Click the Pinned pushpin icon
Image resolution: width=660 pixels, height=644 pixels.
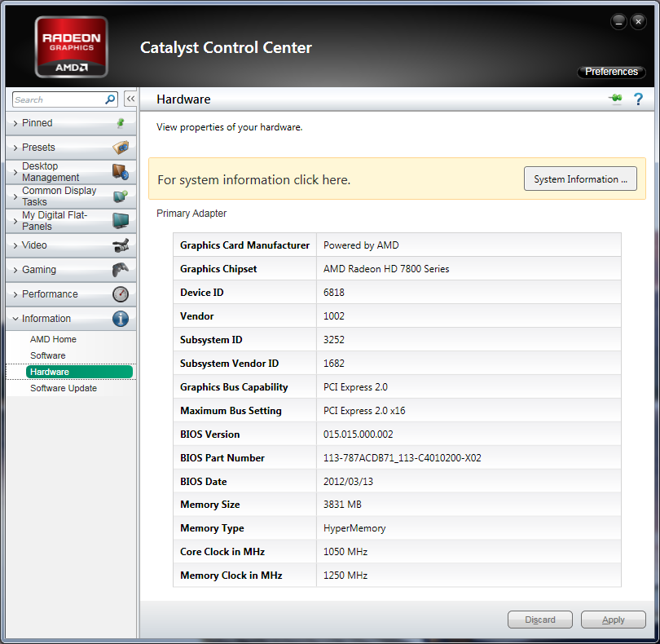point(121,123)
